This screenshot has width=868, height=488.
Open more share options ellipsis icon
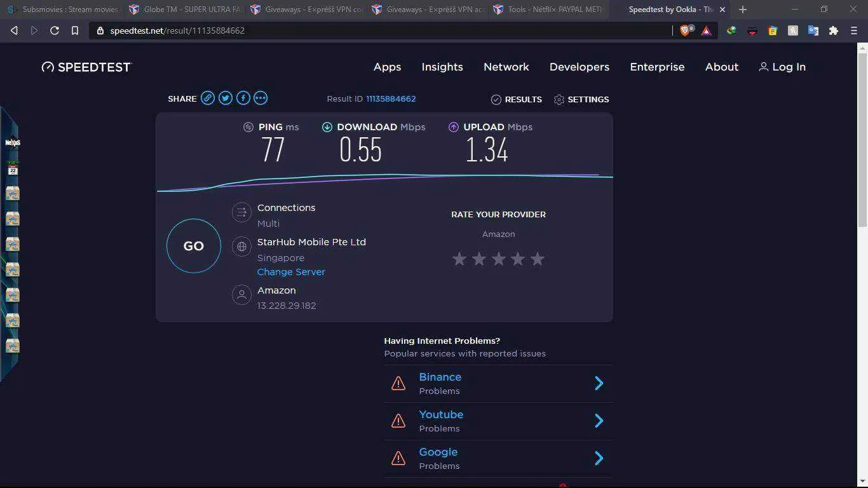coord(261,98)
